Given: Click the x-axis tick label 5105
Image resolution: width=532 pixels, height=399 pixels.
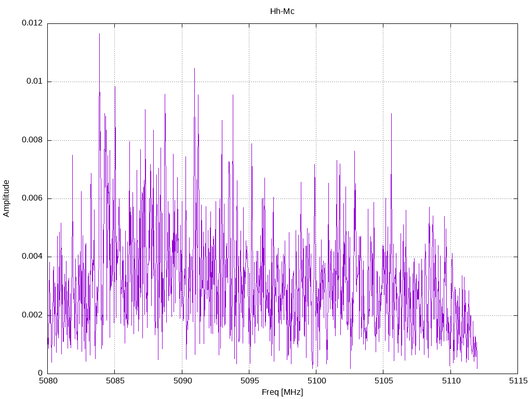Looking at the screenshot, I should pyautogui.click(x=384, y=381).
